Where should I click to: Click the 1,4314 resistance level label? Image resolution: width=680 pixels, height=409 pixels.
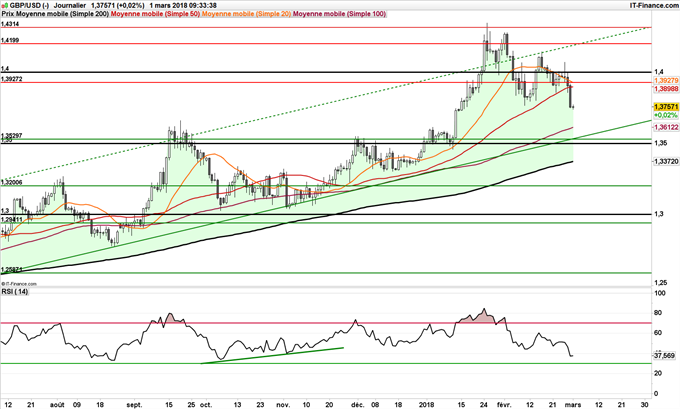10,24
